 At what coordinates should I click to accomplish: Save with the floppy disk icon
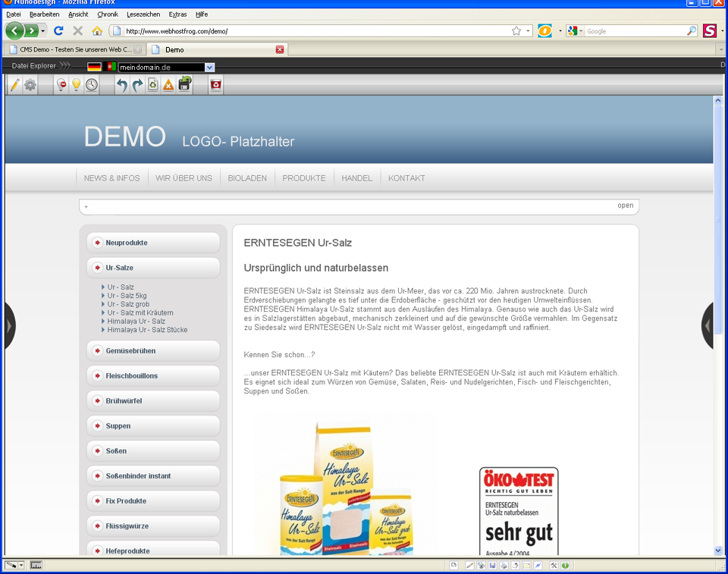(185, 83)
